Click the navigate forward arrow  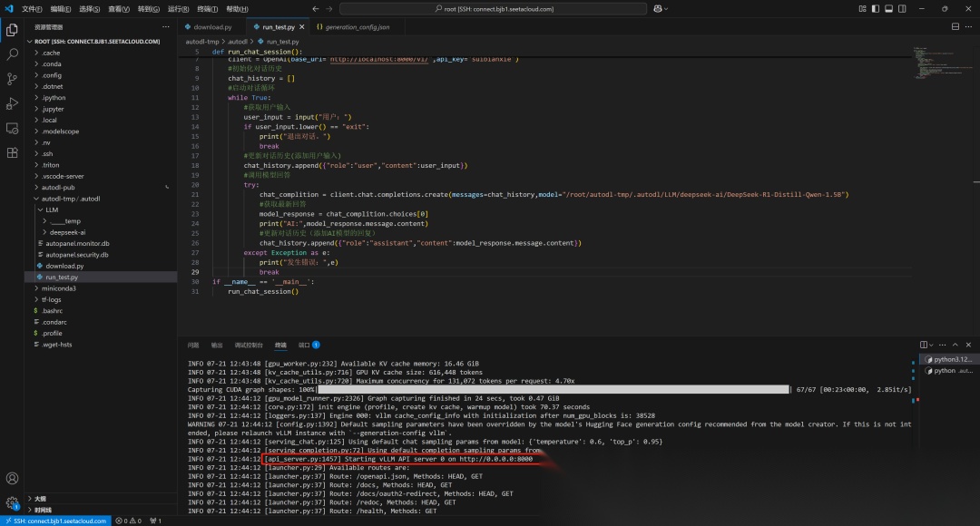click(329, 9)
